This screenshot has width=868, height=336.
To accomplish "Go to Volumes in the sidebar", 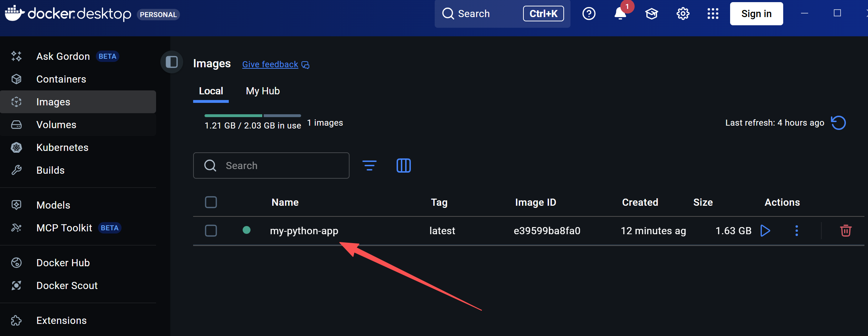I will [x=78, y=125].
